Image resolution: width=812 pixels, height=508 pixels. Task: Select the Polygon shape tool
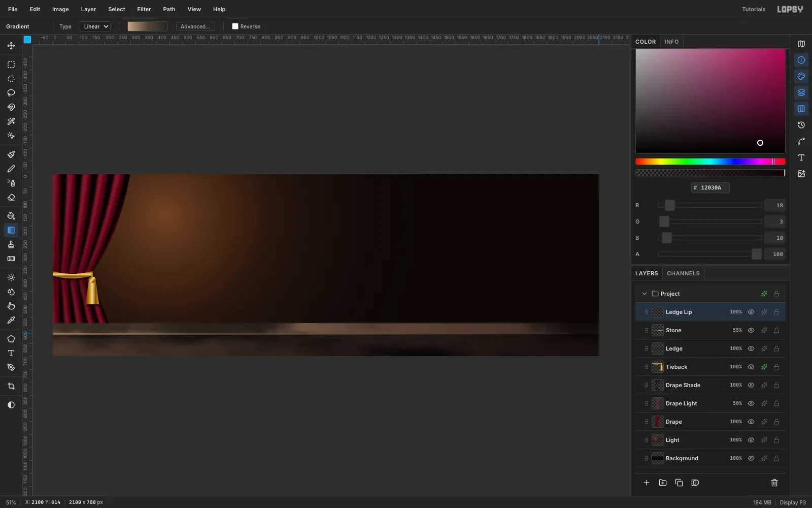coord(11,339)
